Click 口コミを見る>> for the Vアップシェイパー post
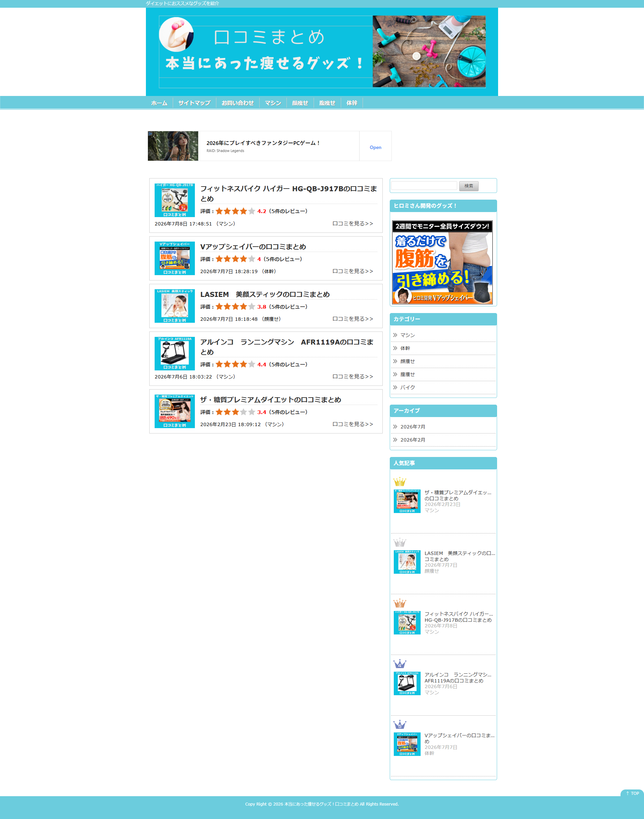 pos(353,271)
